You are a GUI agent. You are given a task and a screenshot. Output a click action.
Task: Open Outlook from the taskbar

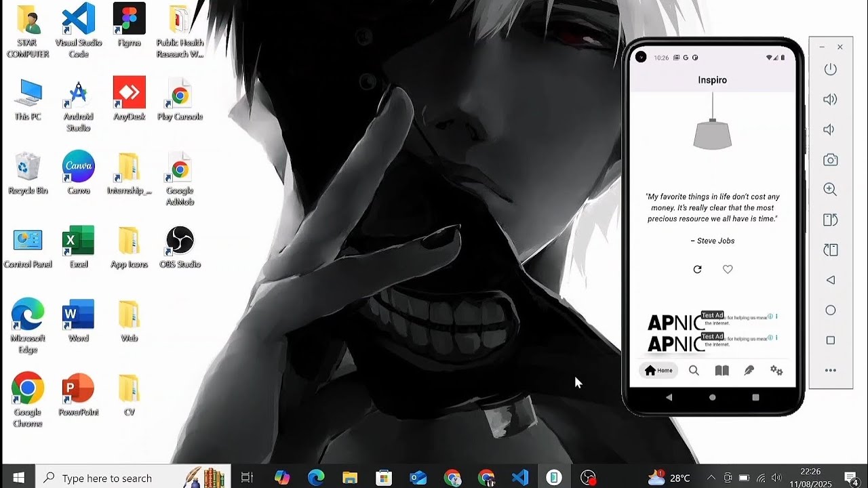click(418, 478)
